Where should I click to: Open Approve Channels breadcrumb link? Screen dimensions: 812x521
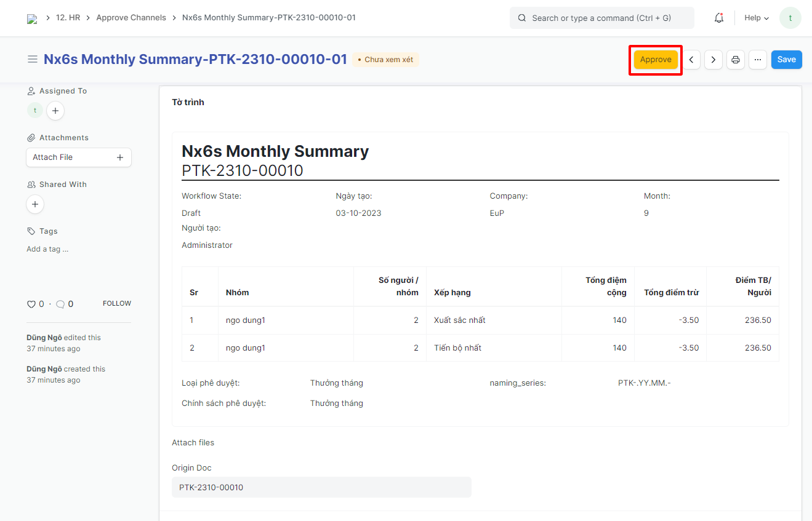click(131, 18)
